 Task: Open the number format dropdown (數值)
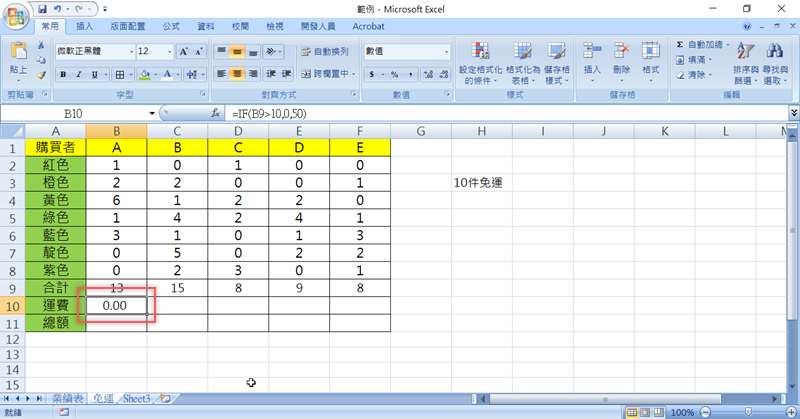(446, 52)
